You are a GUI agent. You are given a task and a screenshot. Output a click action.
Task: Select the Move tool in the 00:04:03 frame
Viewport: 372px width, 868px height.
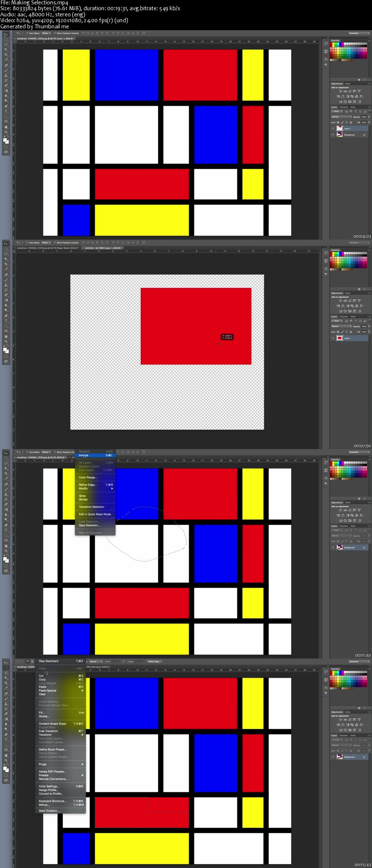(x=6, y=35)
